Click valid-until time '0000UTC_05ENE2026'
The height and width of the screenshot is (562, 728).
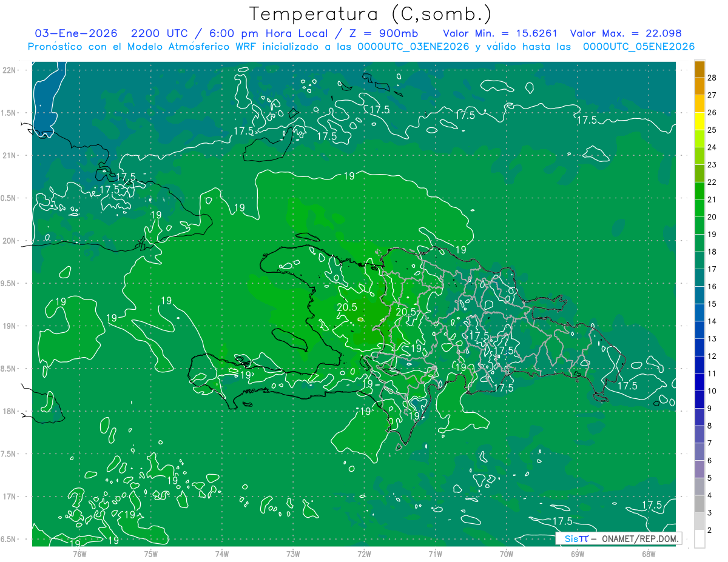[639, 47]
